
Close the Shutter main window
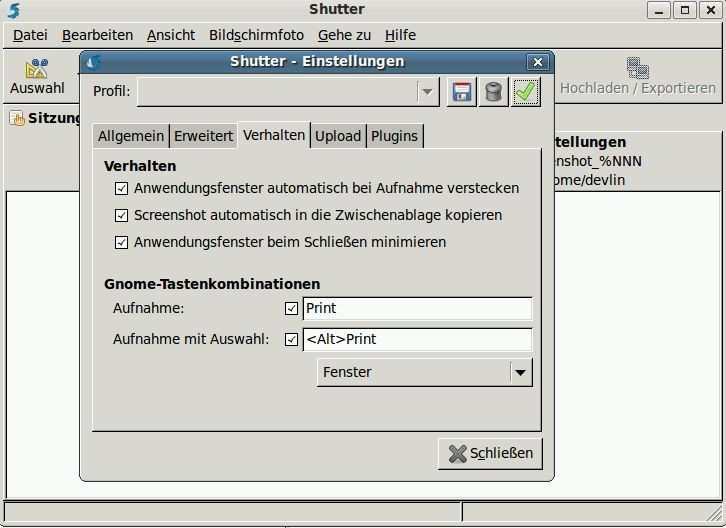[x=711, y=10]
